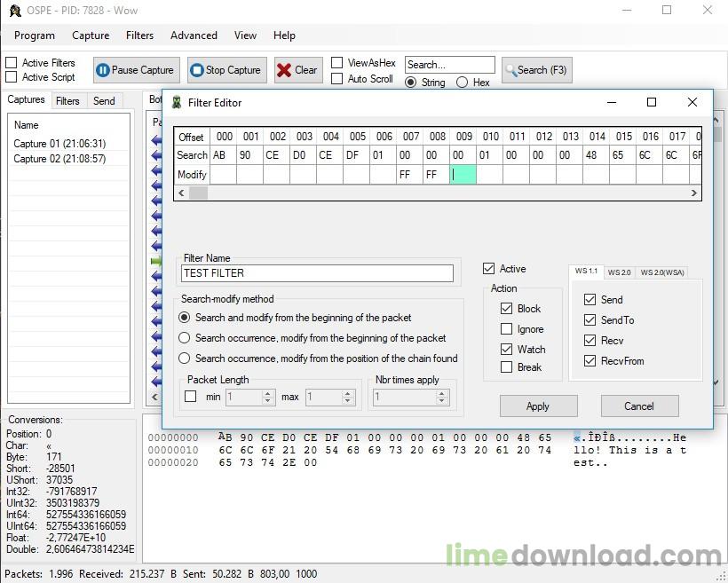Increase the packet length max value
The width and height of the screenshot is (728, 583).
(x=348, y=394)
